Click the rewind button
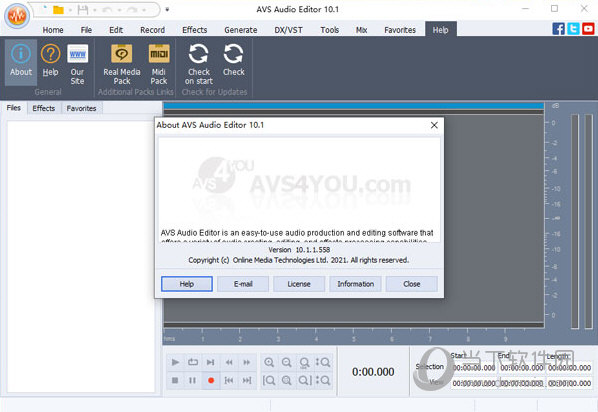Viewport: 598px width, 412px height. point(229,362)
